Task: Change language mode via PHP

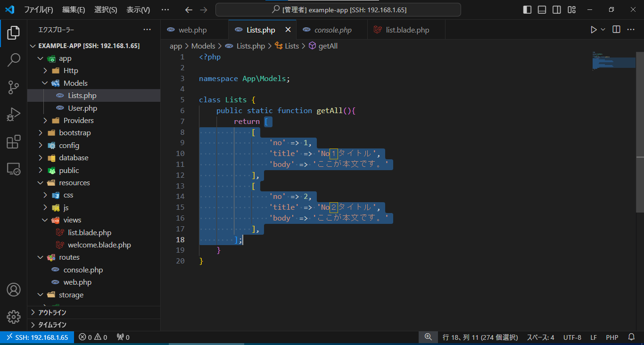Action: pos(612,337)
